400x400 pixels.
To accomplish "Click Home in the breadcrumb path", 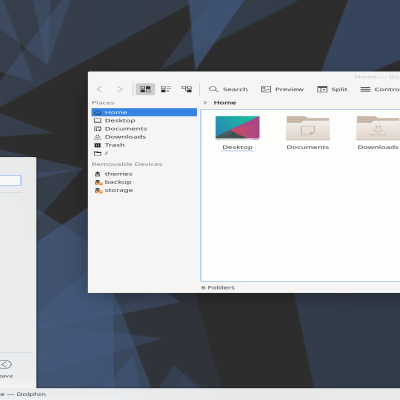I will click(225, 103).
